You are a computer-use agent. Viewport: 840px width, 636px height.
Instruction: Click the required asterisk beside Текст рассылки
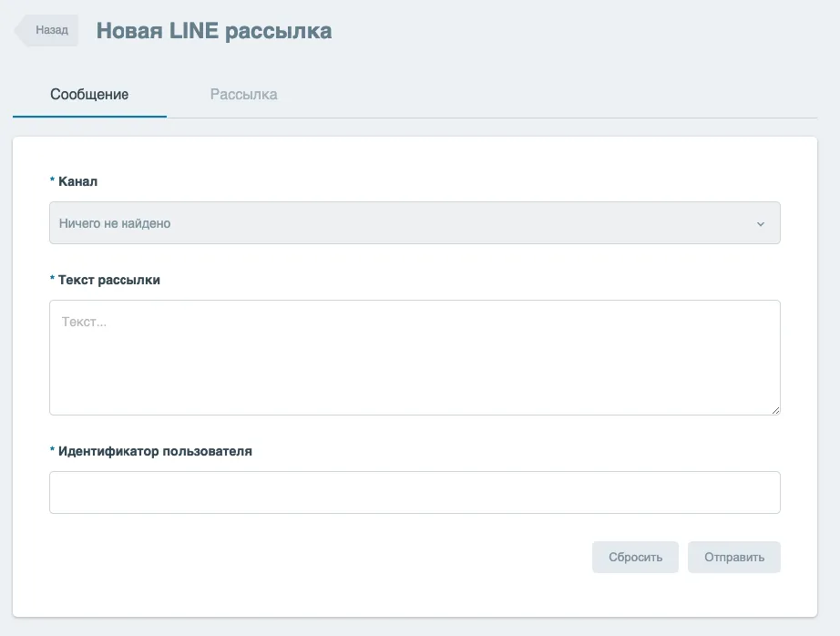click(52, 279)
